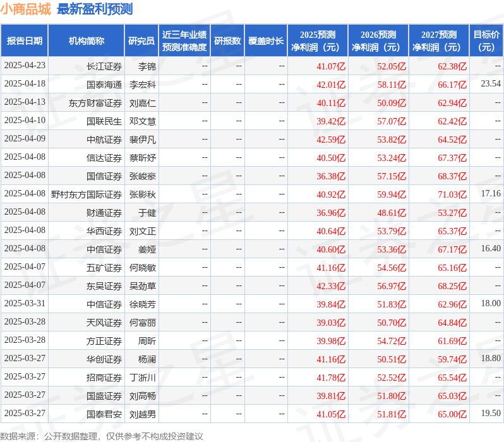Click the 61.69亿 forecast value
Image resolution: width=504 pixels, height=442 pixels.
coord(452,342)
